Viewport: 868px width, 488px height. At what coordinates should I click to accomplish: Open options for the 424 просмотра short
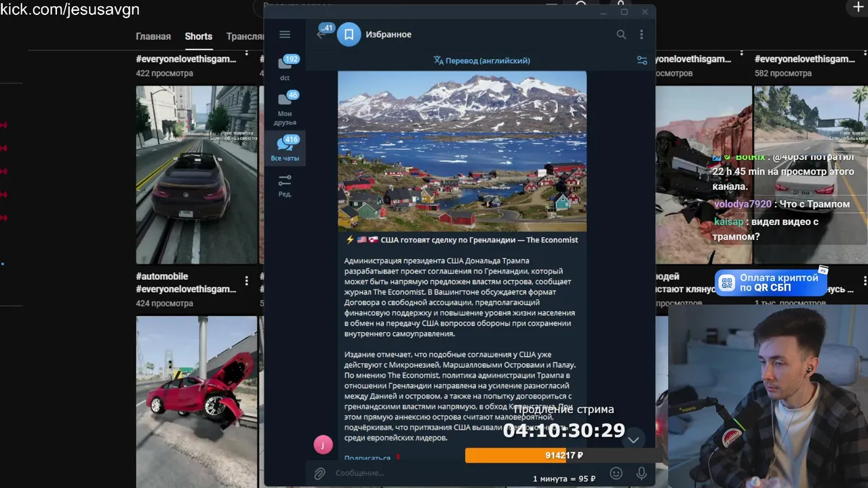pyautogui.click(x=246, y=281)
